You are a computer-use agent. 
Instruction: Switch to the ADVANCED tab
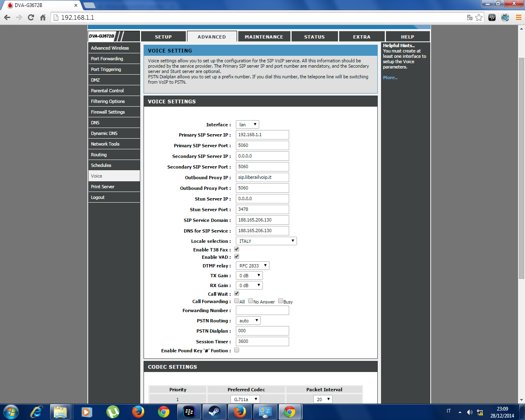(x=212, y=37)
